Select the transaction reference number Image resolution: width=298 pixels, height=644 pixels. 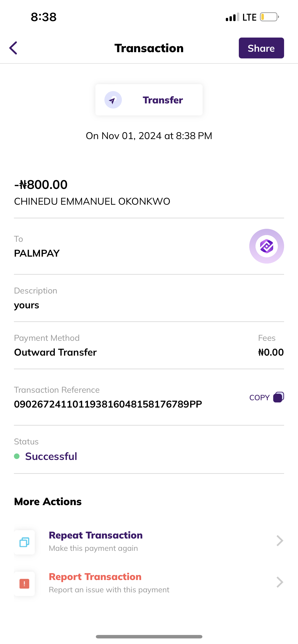tap(108, 404)
